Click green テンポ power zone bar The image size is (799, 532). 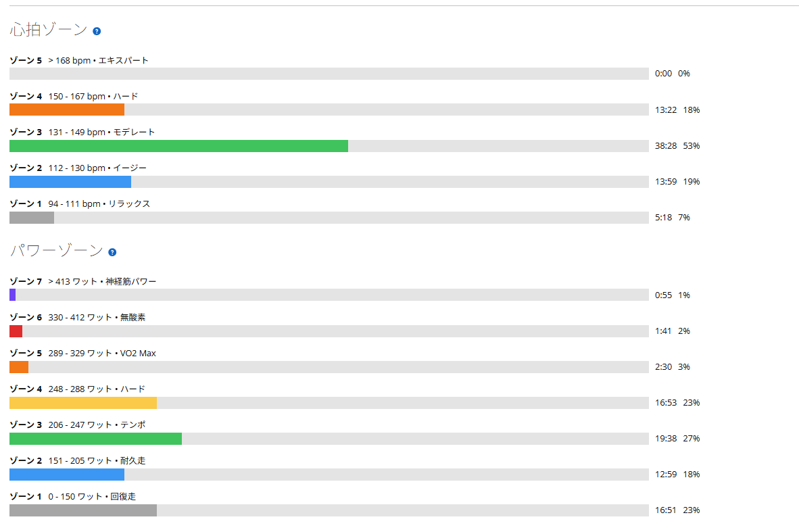point(96,439)
